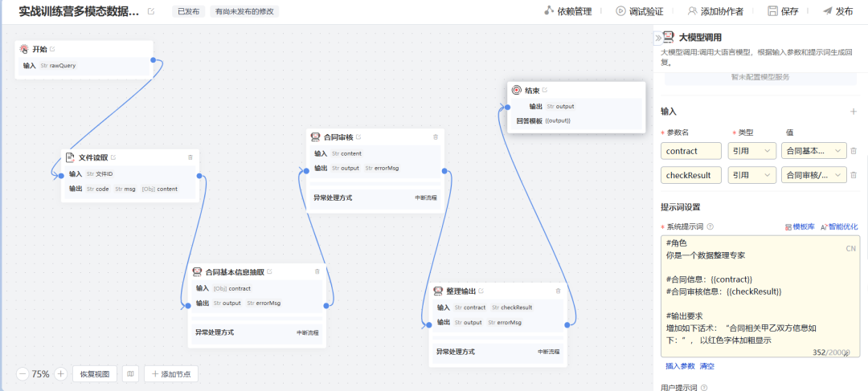Viewport: 868px width, 391px height.
Task: Click 智能优化 smart optimize
Action: (x=839, y=226)
